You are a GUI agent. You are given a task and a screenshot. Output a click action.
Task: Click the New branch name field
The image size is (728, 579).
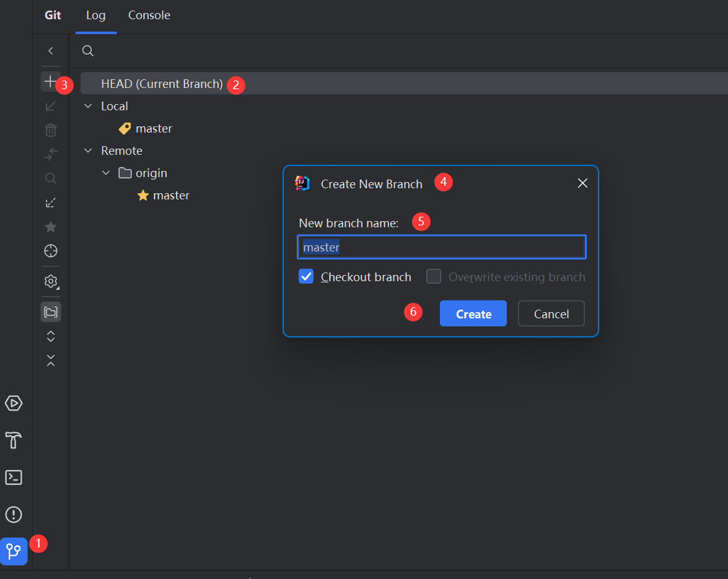click(x=441, y=247)
